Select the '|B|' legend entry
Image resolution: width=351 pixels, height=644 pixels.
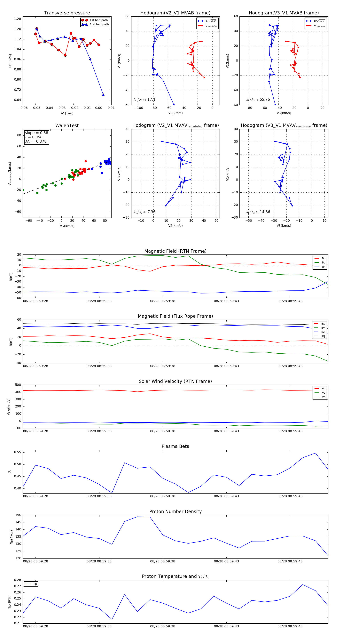pos(320,336)
